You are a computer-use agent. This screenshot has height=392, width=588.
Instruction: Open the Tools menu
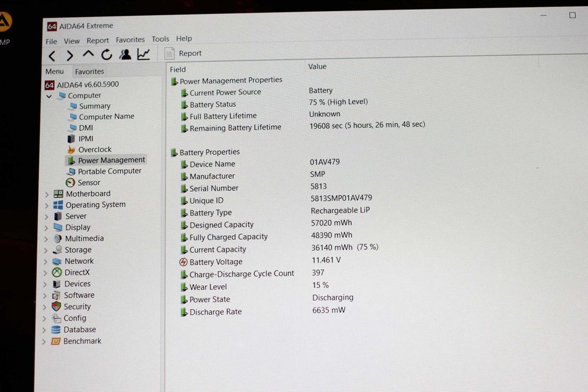(x=161, y=39)
